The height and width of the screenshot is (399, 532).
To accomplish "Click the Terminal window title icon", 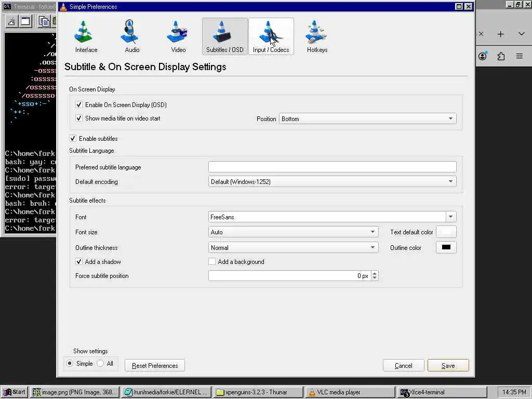I will [7, 6].
